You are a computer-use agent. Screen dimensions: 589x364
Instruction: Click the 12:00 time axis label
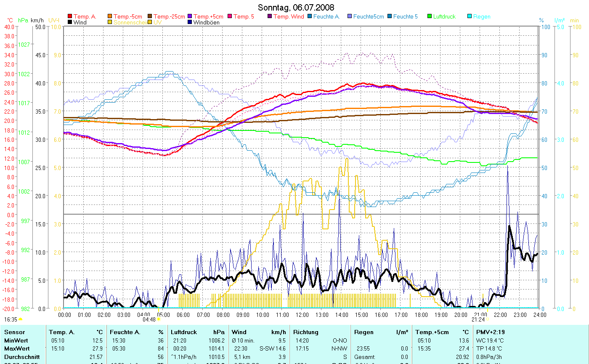point(302,314)
